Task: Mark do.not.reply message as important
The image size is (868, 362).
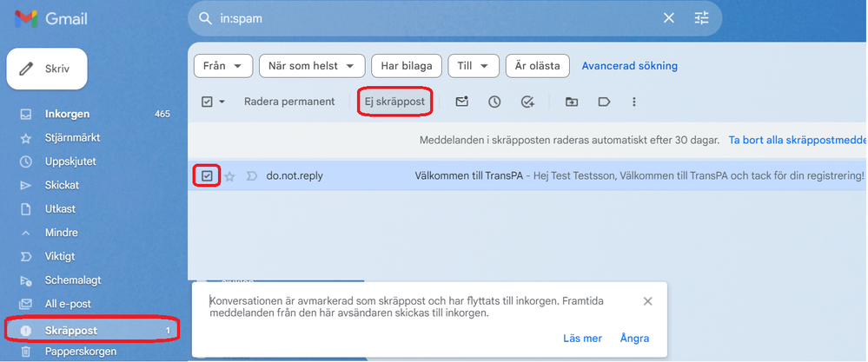Action: 251,176
